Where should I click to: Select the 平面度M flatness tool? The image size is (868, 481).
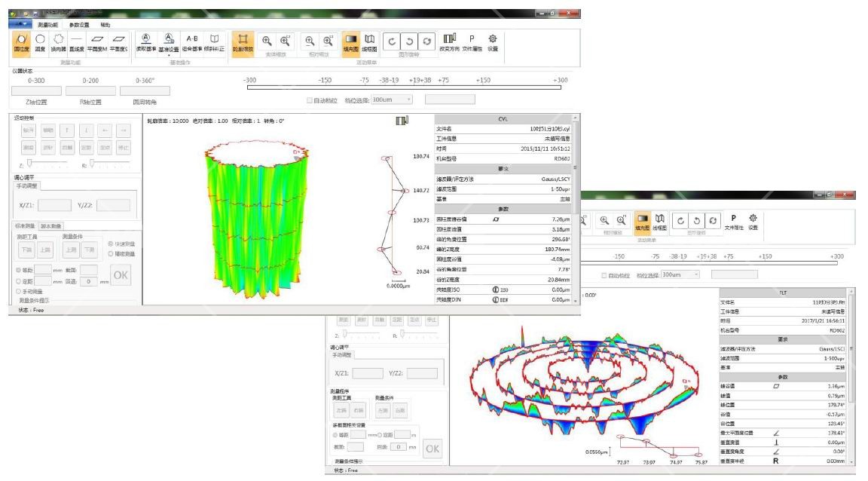[97, 43]
